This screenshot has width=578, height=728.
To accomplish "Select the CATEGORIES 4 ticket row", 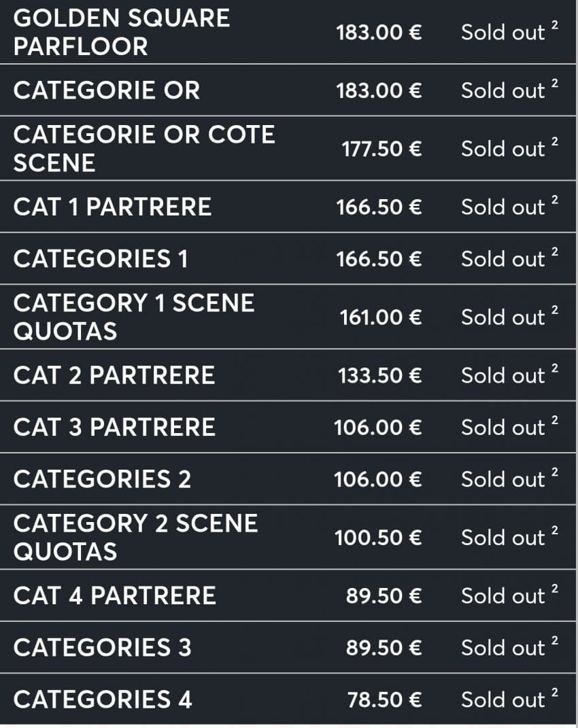I will [103, 699].
